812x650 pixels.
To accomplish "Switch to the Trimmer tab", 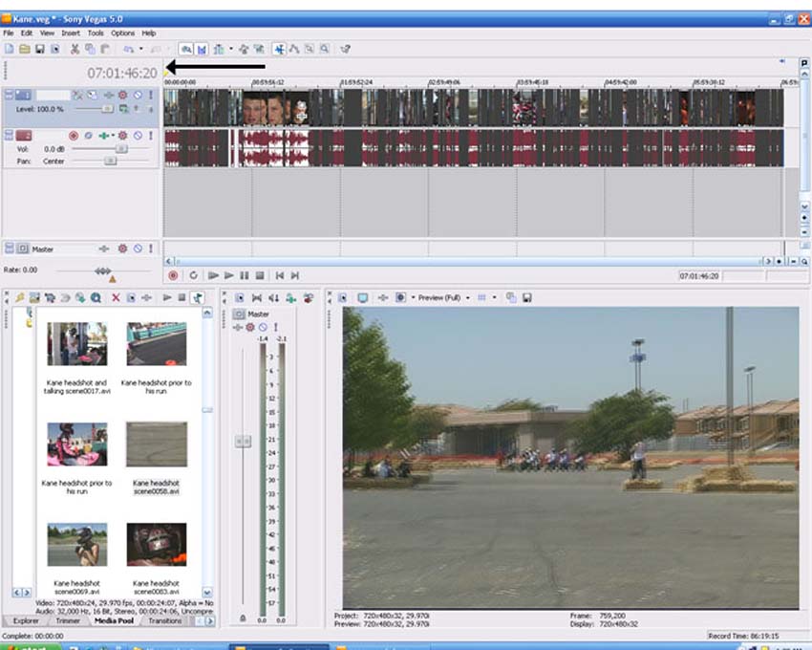I will 68,620.
